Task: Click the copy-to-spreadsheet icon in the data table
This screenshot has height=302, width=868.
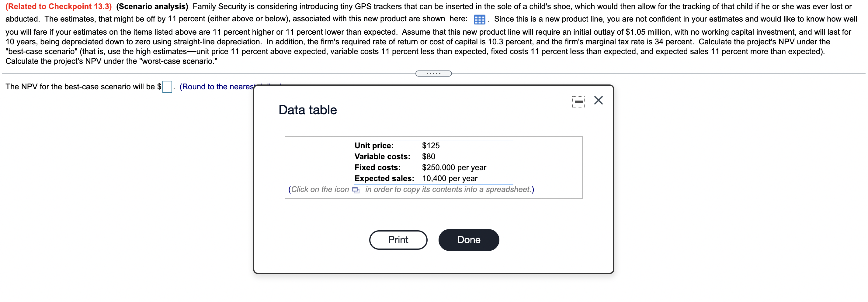Action: tap(356, 190)
